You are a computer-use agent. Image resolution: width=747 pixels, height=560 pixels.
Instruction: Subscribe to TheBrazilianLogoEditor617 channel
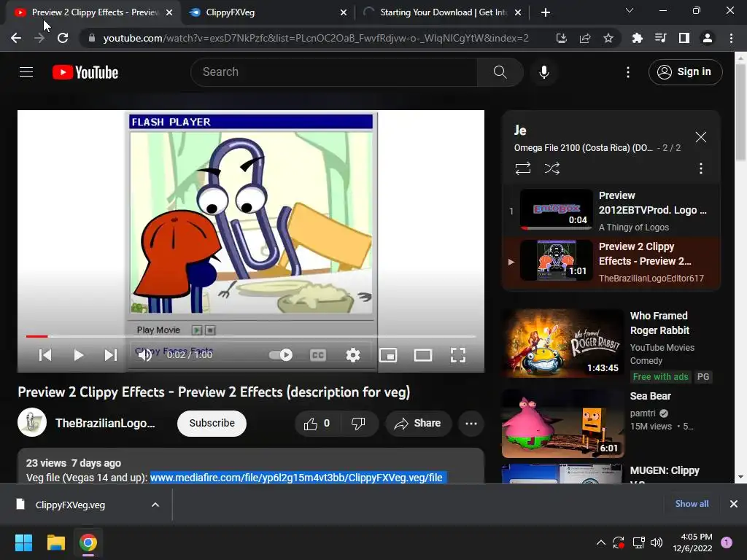coord(212,423)
